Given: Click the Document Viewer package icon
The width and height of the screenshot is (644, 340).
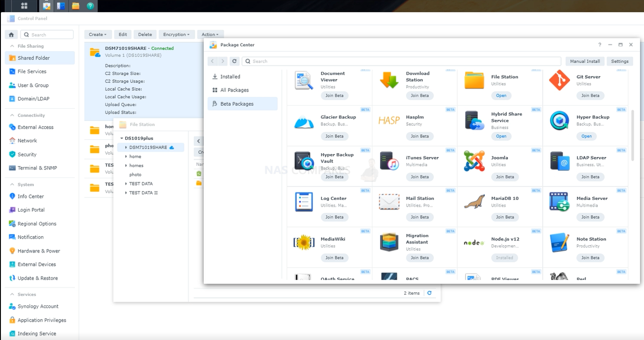Looking at the screenshot, I should tap(304, 81).
